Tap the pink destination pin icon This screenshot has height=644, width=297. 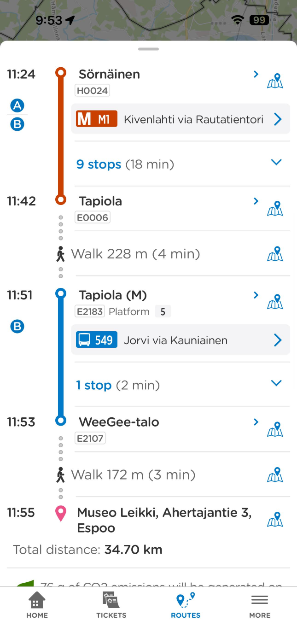pyautogui.click(x=61, y=514)
